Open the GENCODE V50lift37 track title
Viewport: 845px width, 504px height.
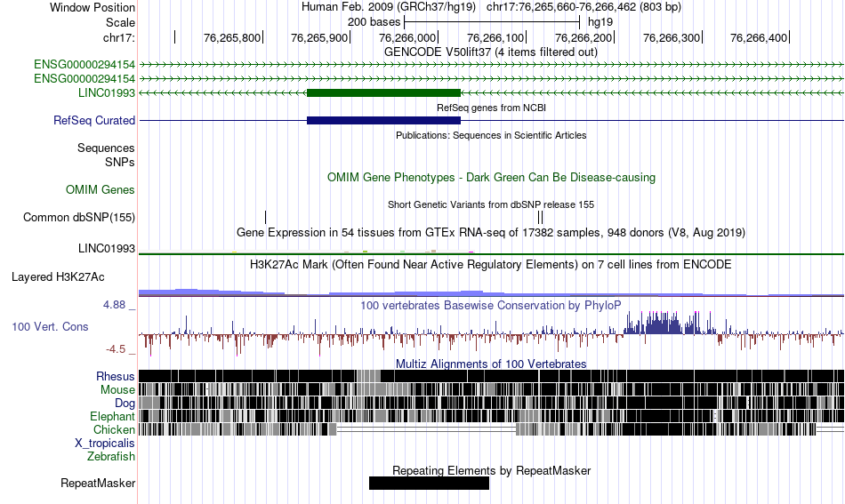tap(491, 52)
